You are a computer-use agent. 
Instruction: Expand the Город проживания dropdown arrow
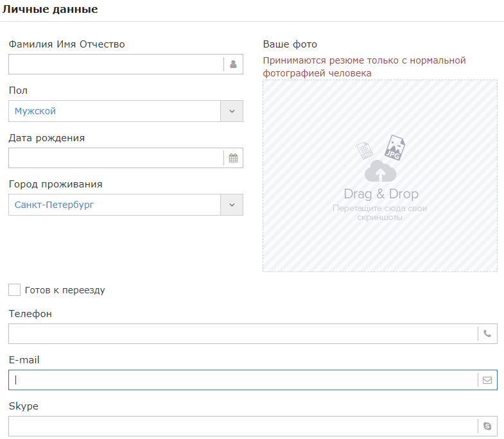(232, 205)
